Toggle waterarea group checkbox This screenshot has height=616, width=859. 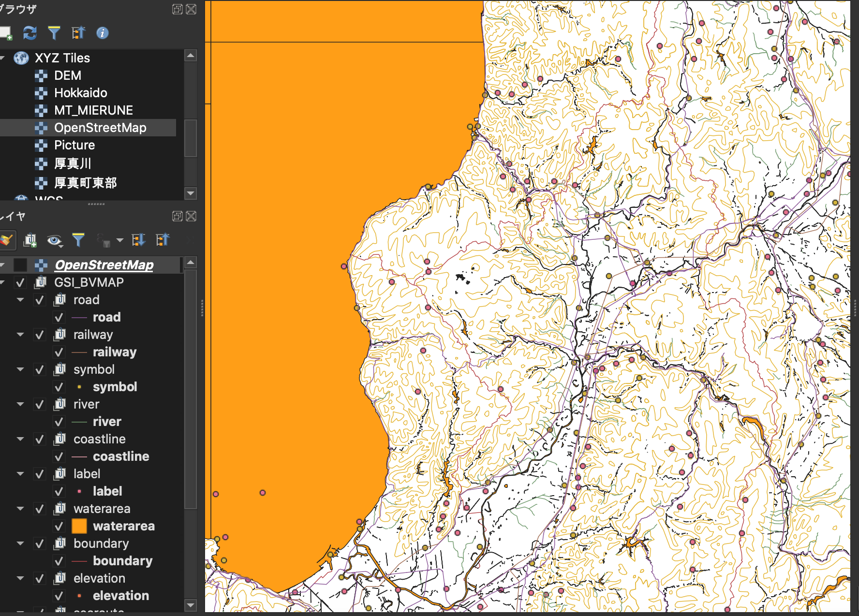click(40, 509)
